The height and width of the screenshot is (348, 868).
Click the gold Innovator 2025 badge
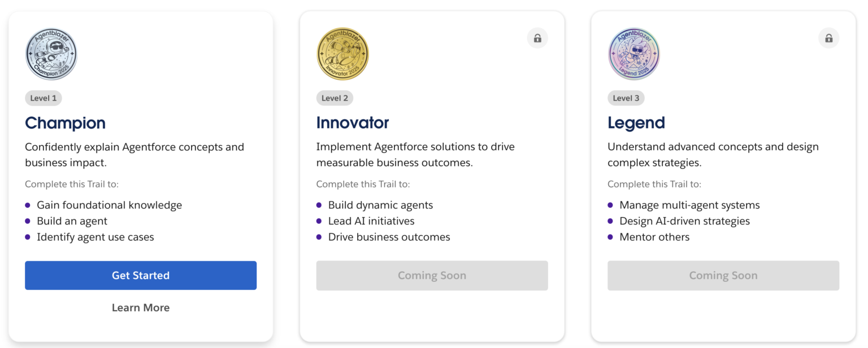click(342, 54)
